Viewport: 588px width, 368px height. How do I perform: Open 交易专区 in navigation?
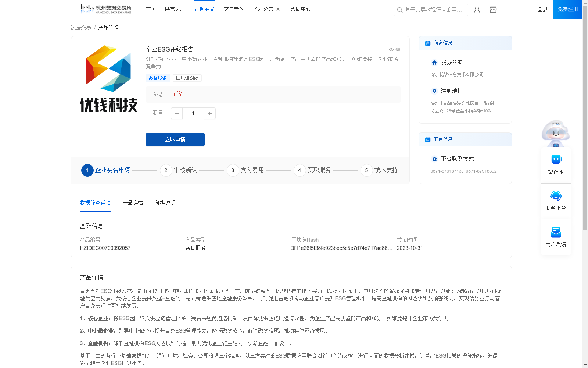click(x=234, y=9)
